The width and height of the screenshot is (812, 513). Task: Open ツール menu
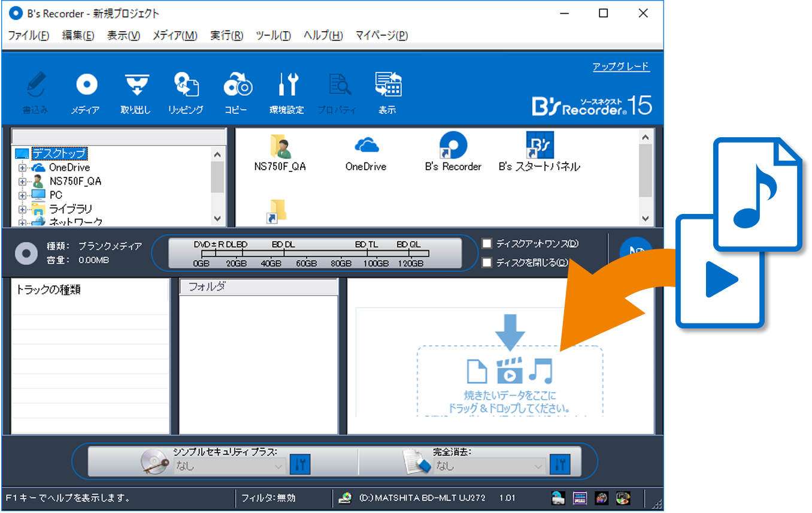(273, 35)
